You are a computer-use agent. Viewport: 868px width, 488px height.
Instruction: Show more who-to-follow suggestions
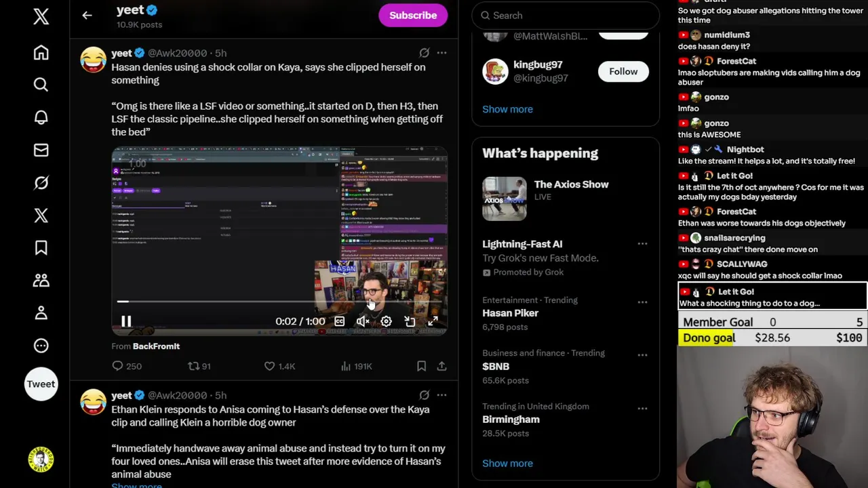(x=507, y=109)
